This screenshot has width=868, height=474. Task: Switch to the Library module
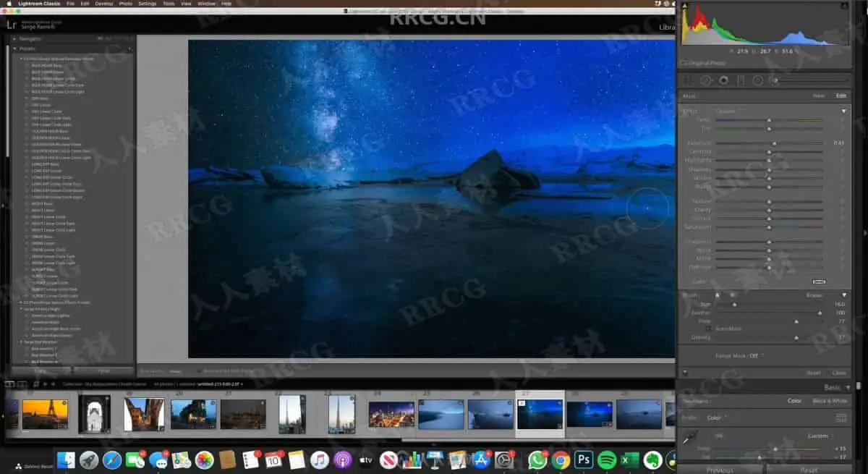[666, 27]
